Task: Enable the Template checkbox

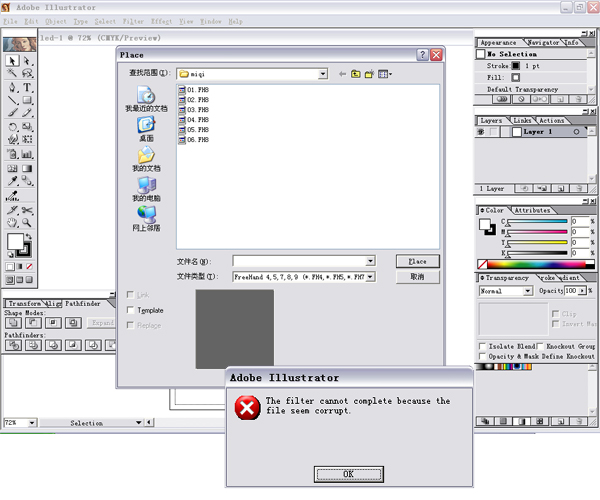Action: click(x=130, y=310)
